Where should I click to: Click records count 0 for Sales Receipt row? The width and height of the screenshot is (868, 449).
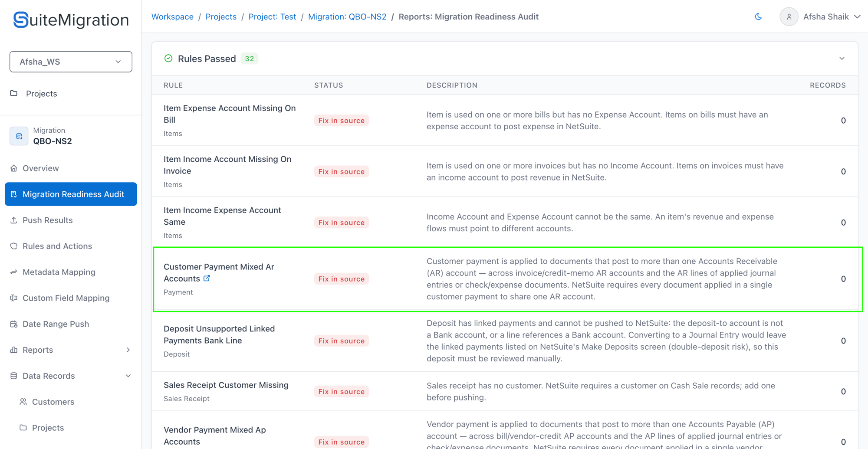(843, 391)
